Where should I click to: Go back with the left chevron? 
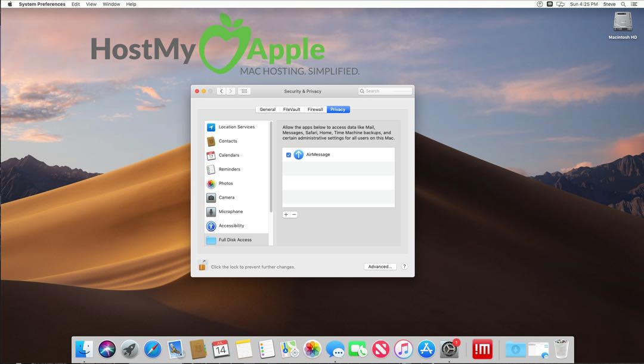(x=221, y=91)
